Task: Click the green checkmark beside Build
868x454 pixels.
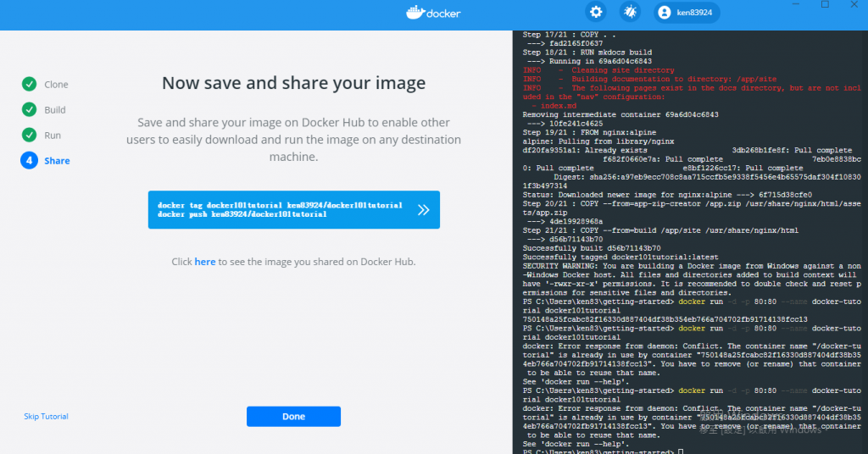Action: pyautogui.click(x=30, y=109)
